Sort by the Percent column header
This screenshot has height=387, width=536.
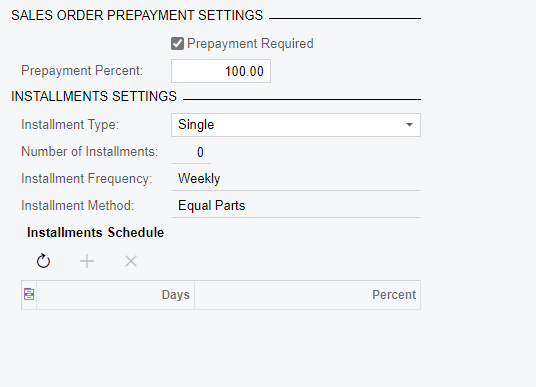(x=307, y=295)
